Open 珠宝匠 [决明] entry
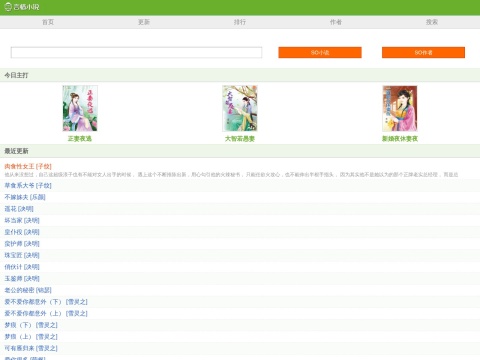Screen dimensions: 480x360 [x=22, y=255]
